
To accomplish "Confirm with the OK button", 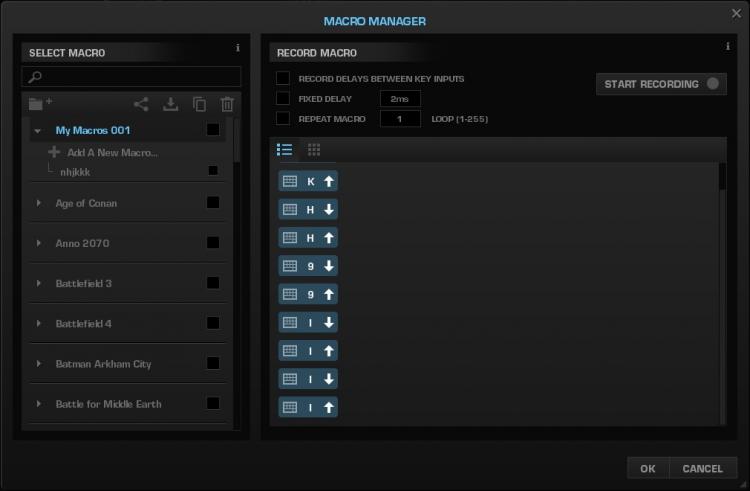I will 648,469.
